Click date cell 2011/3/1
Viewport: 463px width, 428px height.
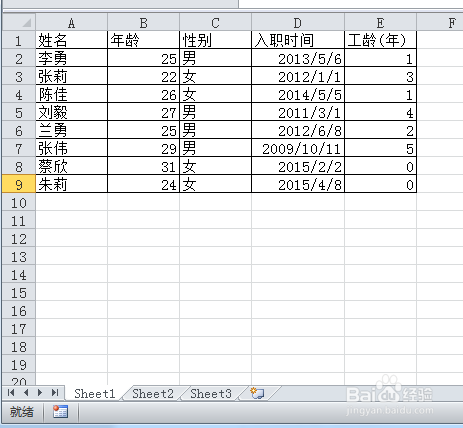click(x=298, y=112)
